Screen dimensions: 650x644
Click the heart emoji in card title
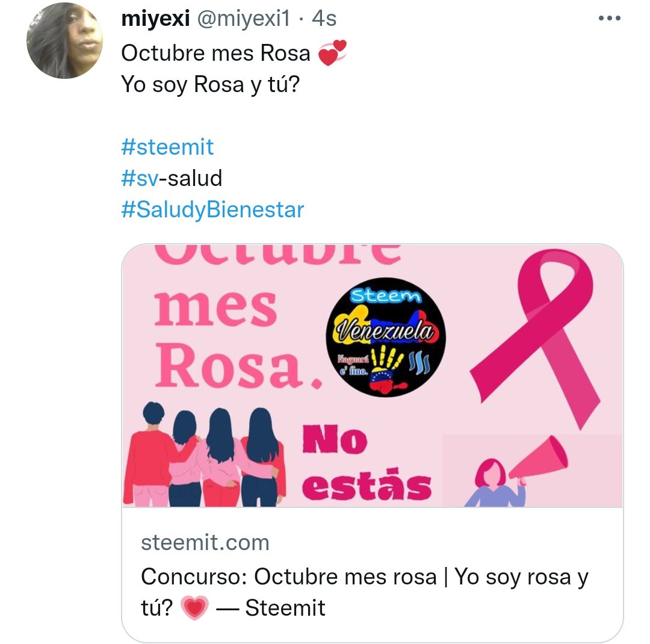194,608
